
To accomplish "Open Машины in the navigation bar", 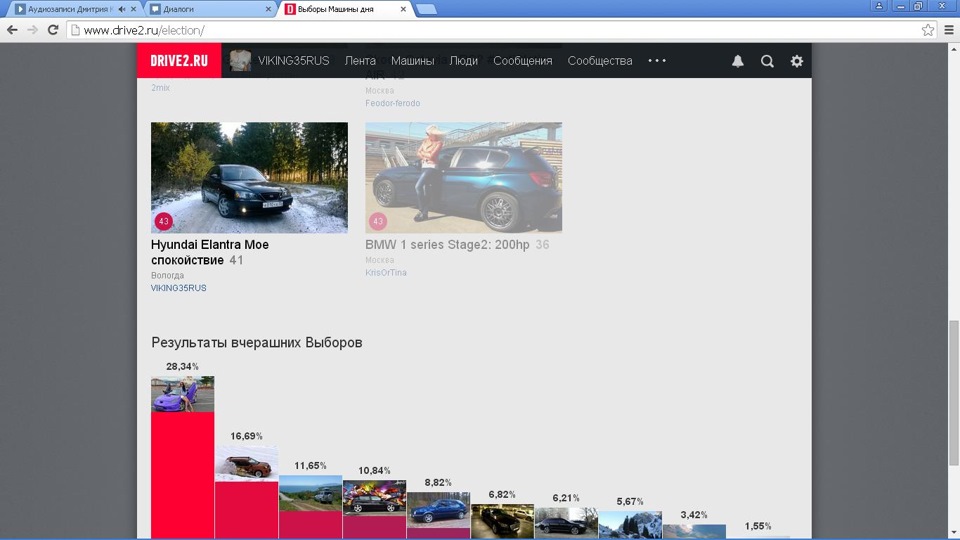I will pos(413,61).
